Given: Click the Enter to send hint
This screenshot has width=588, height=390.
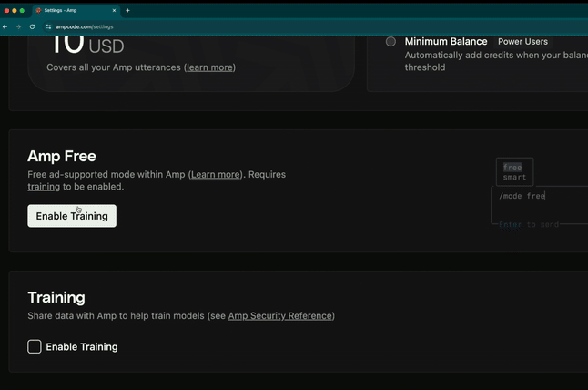Looking at the screenshot, I should coord(529,224).
